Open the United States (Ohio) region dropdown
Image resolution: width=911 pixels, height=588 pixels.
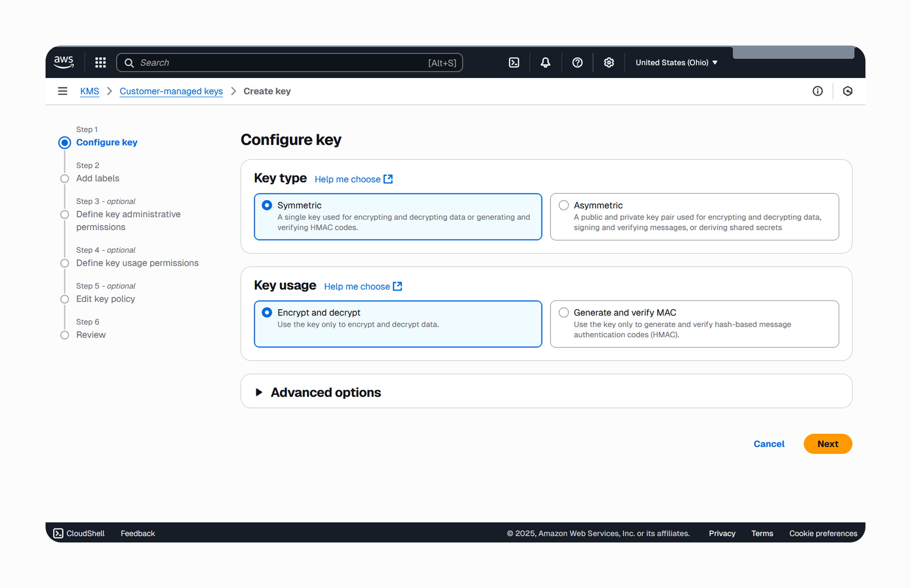(677, 62)
